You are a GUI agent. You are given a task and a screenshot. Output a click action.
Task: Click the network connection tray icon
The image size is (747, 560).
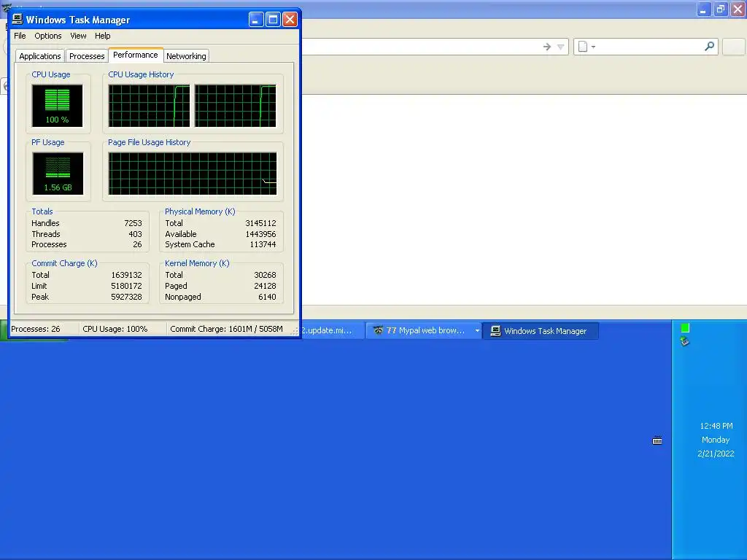pos(684,341)
